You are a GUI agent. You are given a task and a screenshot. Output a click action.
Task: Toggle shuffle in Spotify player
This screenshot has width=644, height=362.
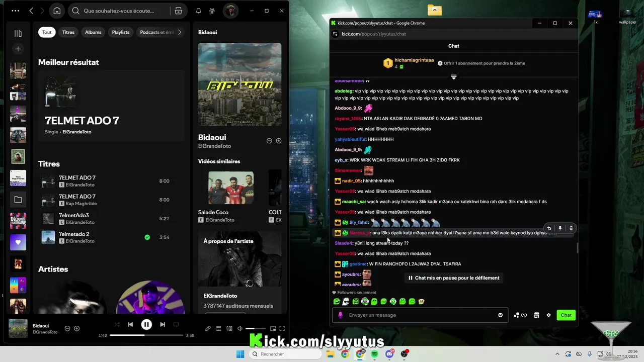coord(117,324)
